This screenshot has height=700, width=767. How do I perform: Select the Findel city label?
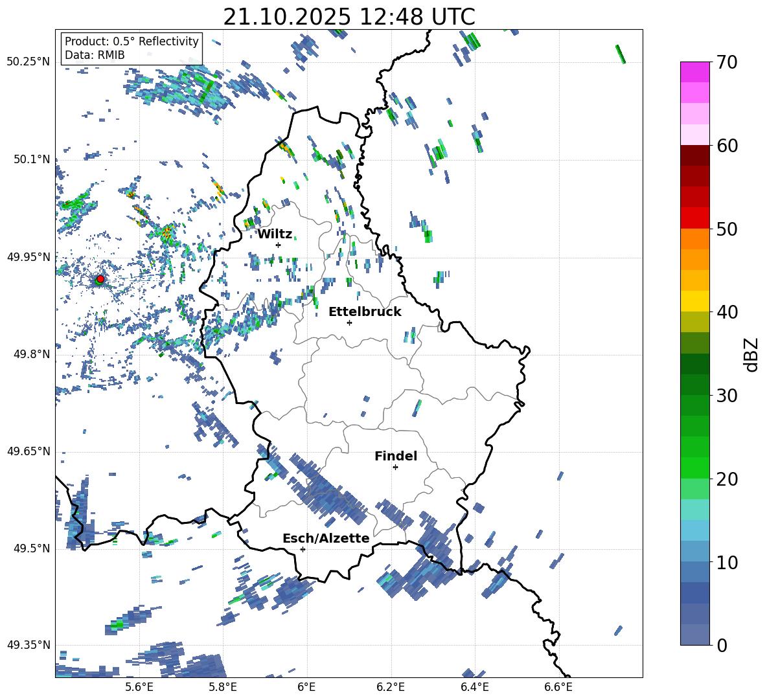tap(396, 456)
